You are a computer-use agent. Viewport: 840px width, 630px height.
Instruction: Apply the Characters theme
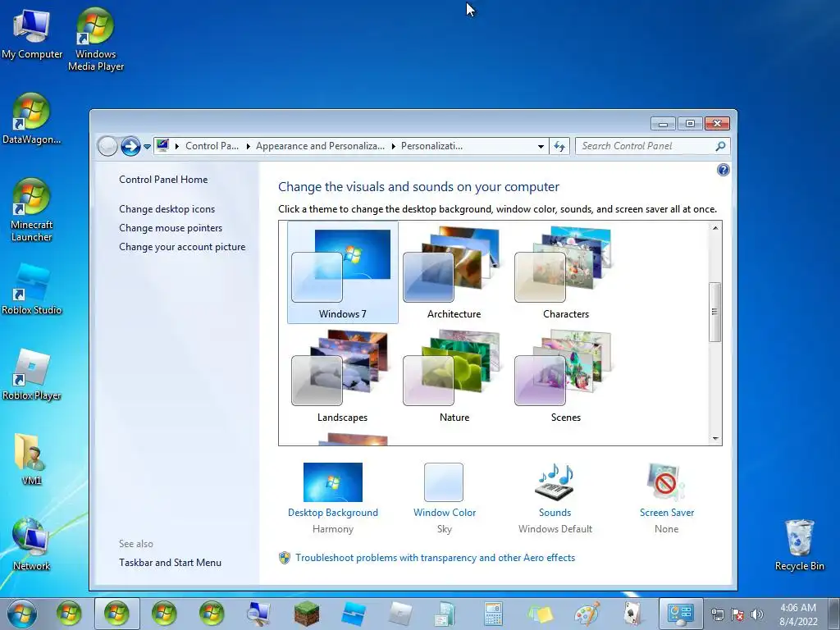point(566,272)
